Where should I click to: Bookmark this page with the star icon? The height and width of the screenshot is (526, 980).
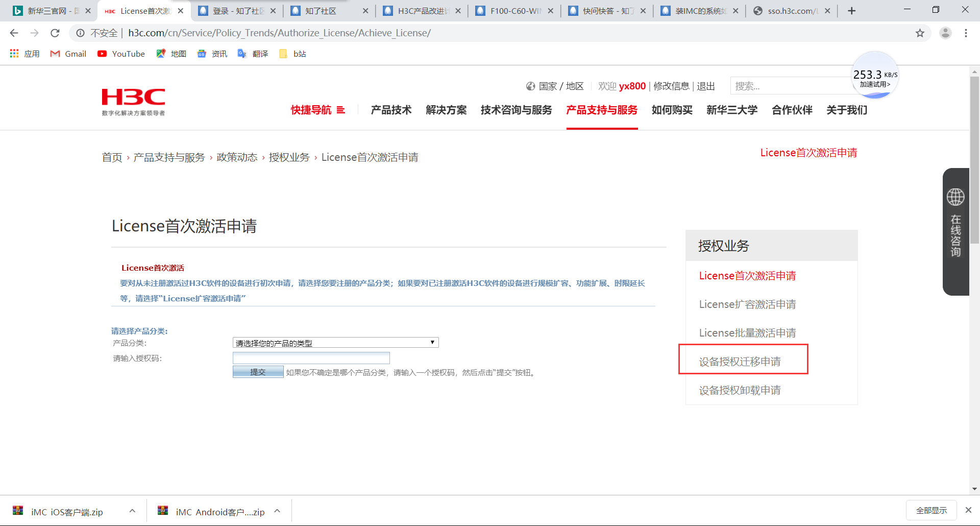coord(920,33)
